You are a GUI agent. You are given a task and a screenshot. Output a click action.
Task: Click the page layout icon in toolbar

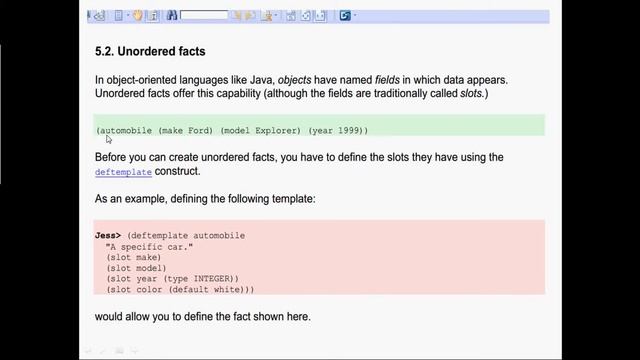click(x=118, y=16)
